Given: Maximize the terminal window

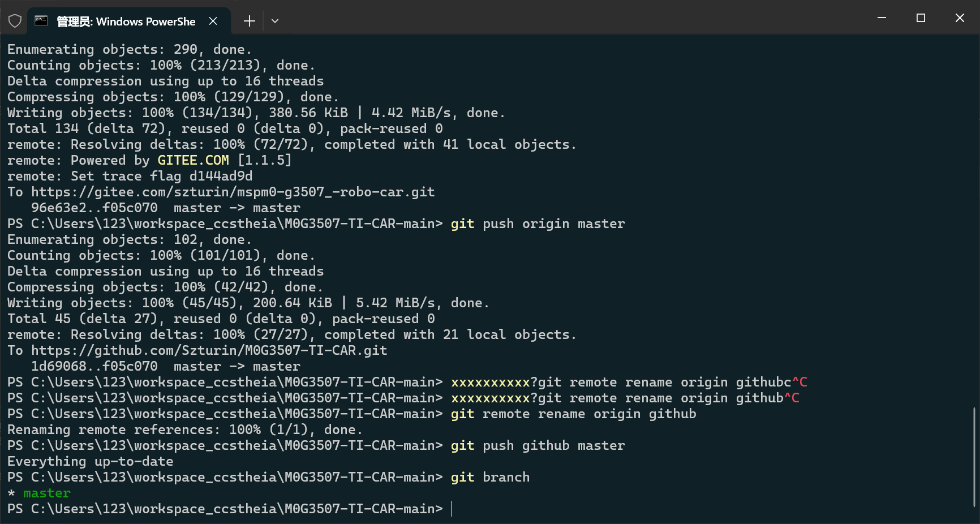Looking at the screenshot, I should click(921, 18).
